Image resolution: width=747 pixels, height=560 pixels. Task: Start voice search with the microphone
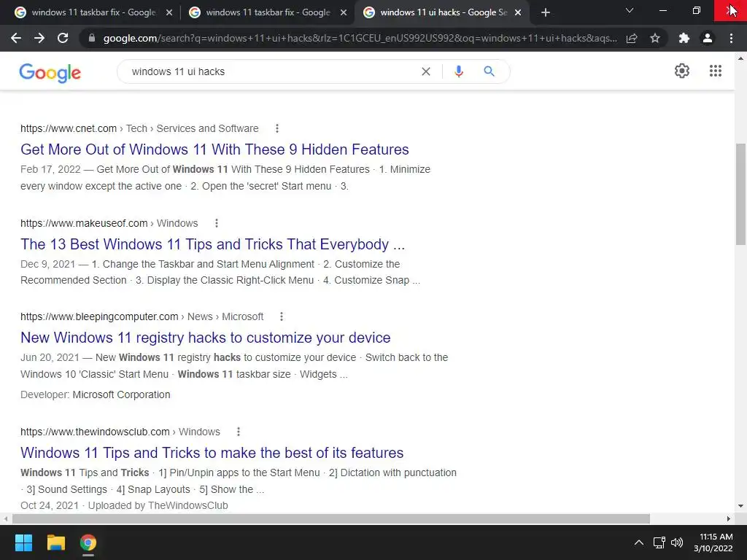[x=459, y=71]
